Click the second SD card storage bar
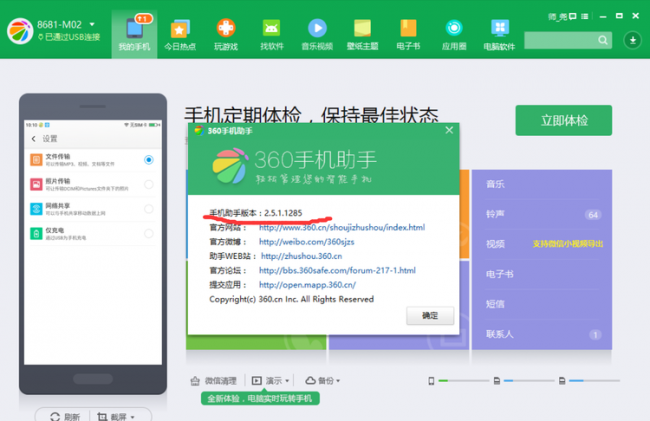Image resolution: width=650 pixels, height=421 pixels. [x=594, y=380]
